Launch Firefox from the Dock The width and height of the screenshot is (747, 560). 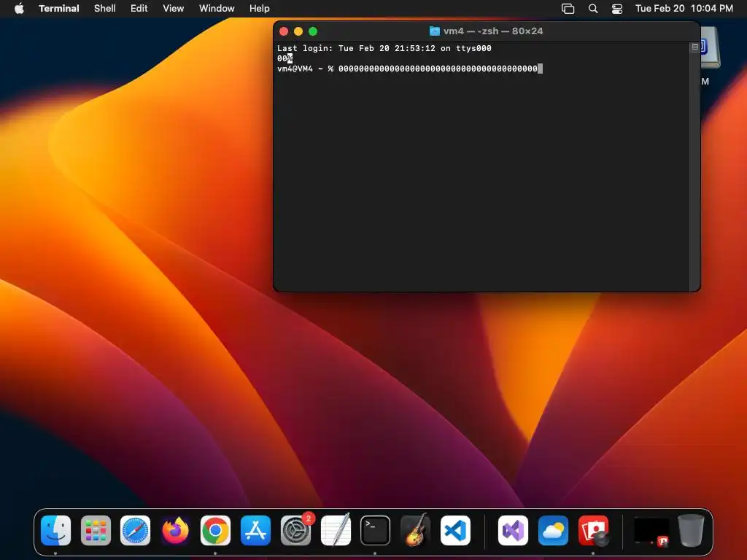tap(175, 531)
